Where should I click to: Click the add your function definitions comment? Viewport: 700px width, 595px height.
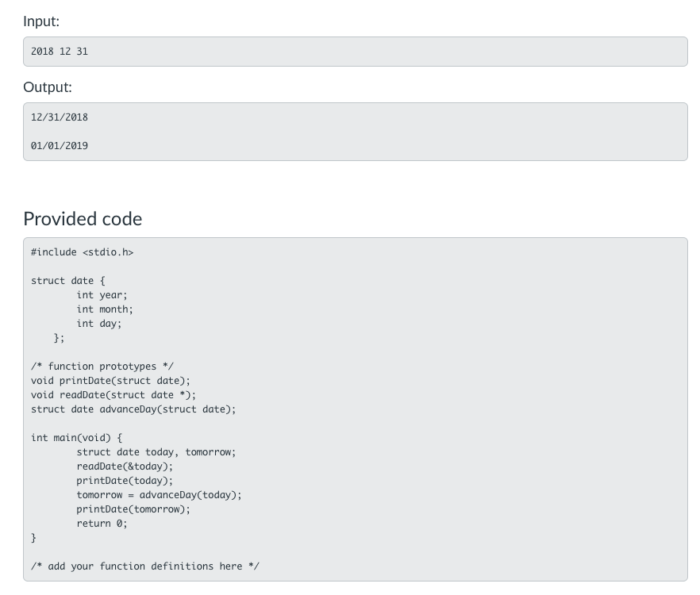point(144,566)
